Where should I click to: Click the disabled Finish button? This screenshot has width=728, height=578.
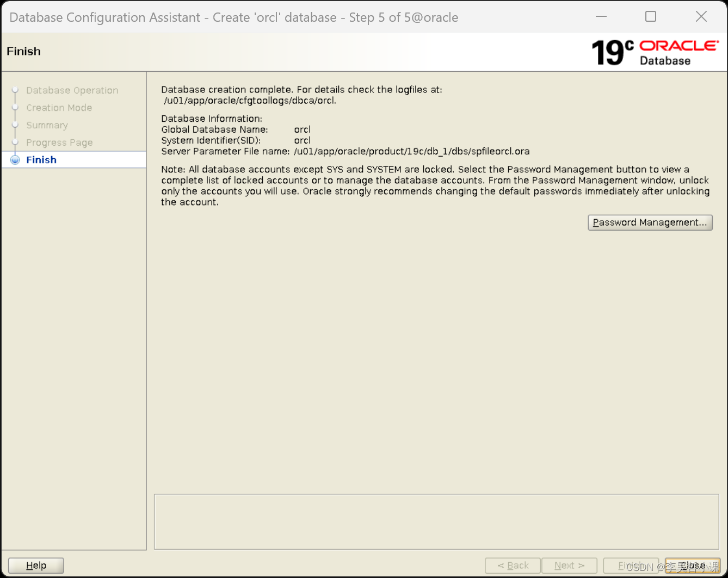631,565
